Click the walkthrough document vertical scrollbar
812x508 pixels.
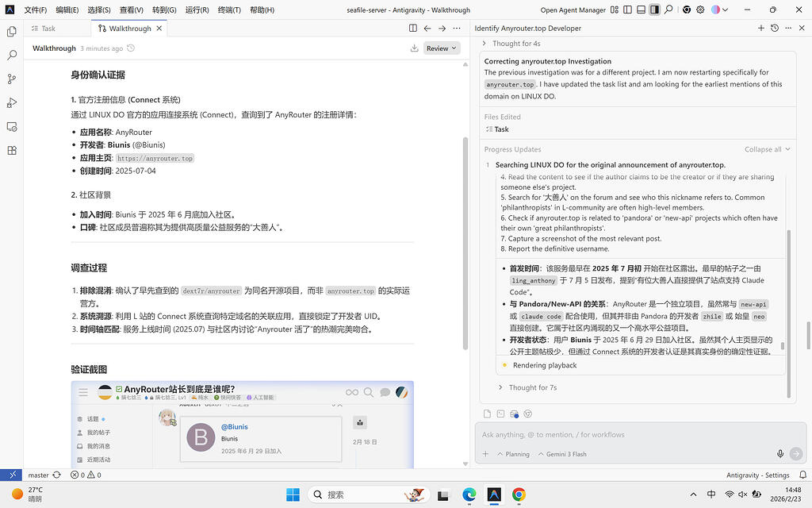point(465,244)
